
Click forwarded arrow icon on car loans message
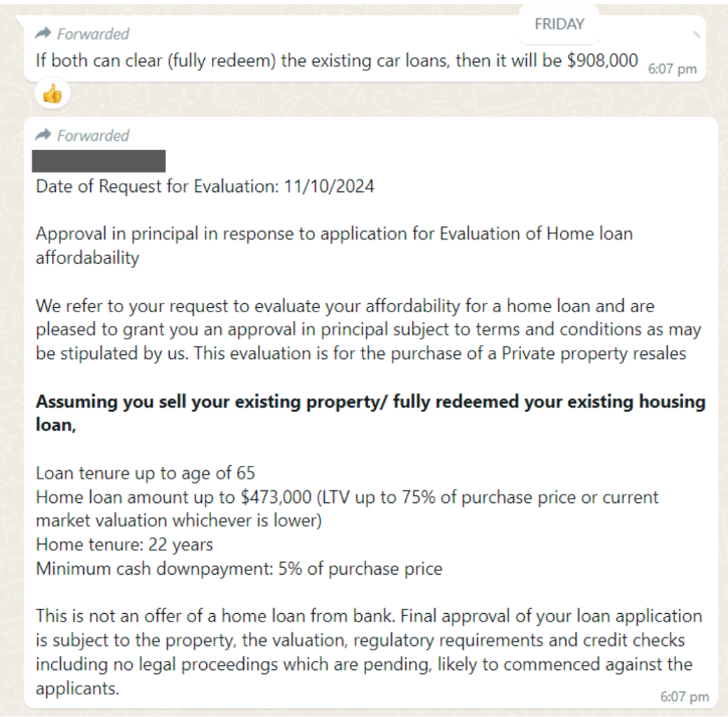(x=43, y=33)
